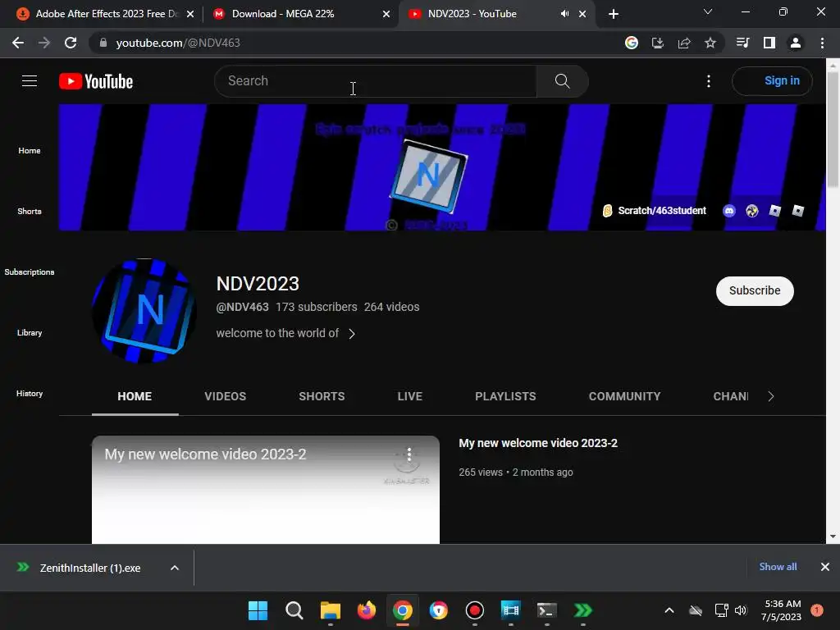Screen dimensions: 840x630
Task: Open the notification badge in tray
Action: pos(817,610)
